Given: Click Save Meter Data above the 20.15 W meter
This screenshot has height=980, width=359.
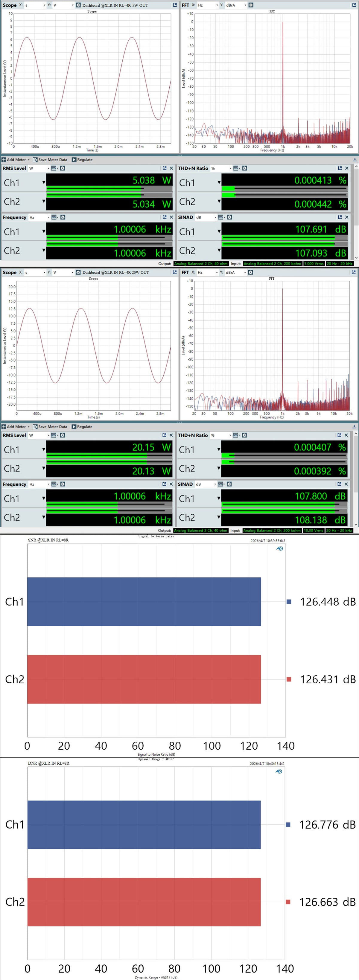Looking at the screenshot, I should tap(50, 427).
